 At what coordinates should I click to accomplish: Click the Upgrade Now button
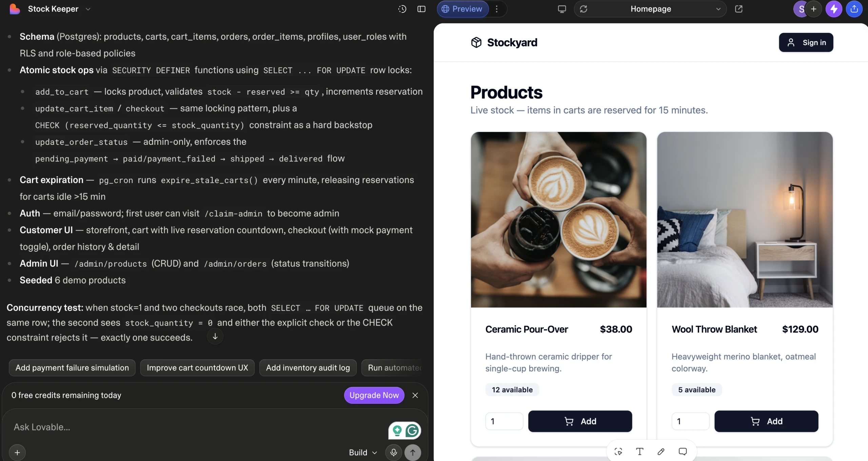[x=374, y=395]
